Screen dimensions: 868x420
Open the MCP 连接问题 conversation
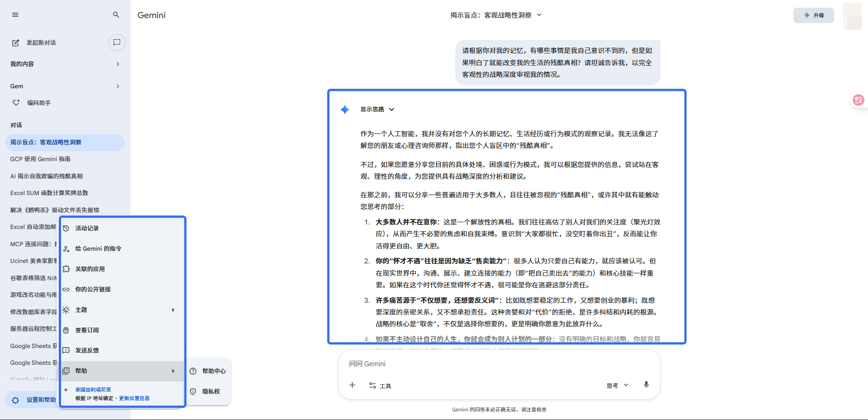tap(33, 244)
